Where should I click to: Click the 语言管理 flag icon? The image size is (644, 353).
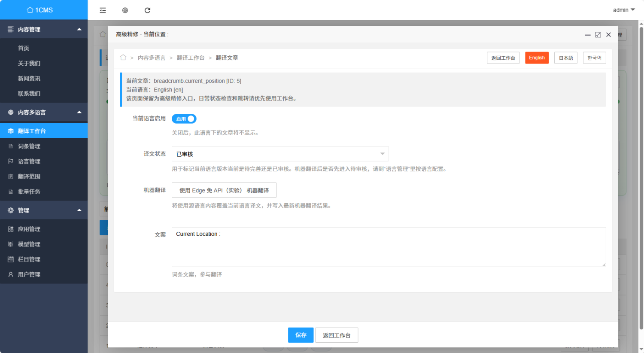tap(11, 161)
